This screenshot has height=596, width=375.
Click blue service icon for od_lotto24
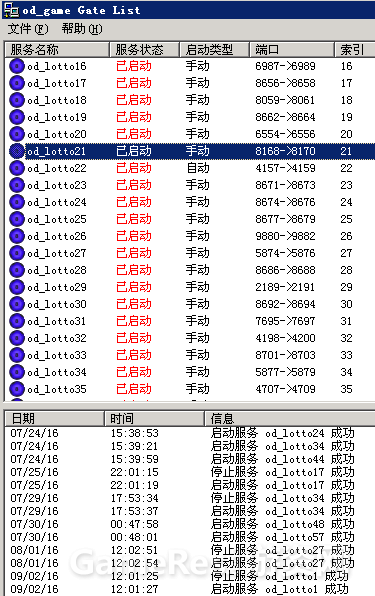tap(17, 202)
